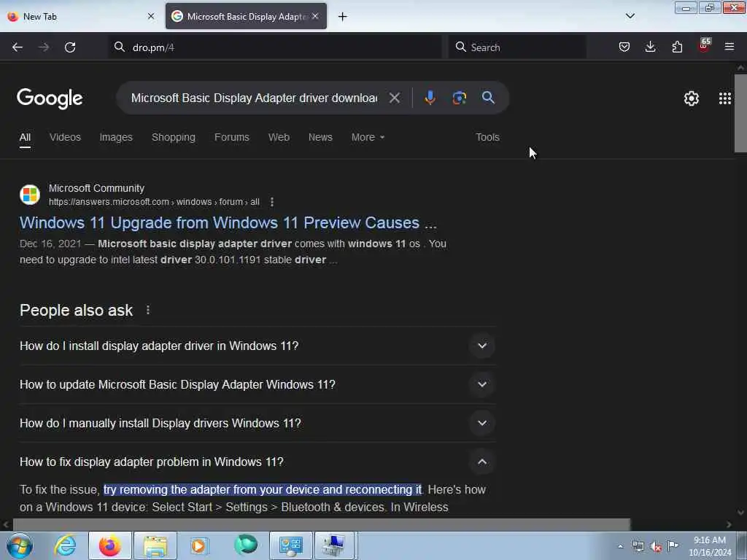
Task: Search by image with Google Lens
Action: [x=460, y=98]
